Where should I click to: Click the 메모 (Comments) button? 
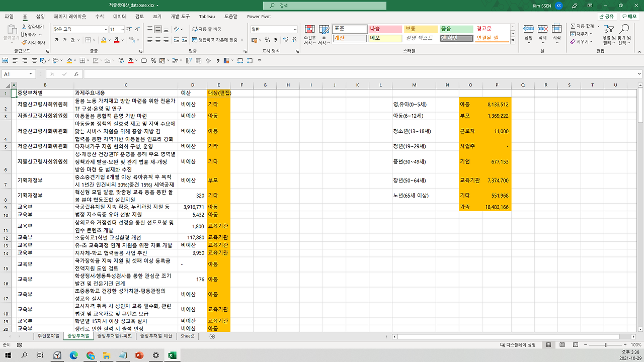(629, 16)
